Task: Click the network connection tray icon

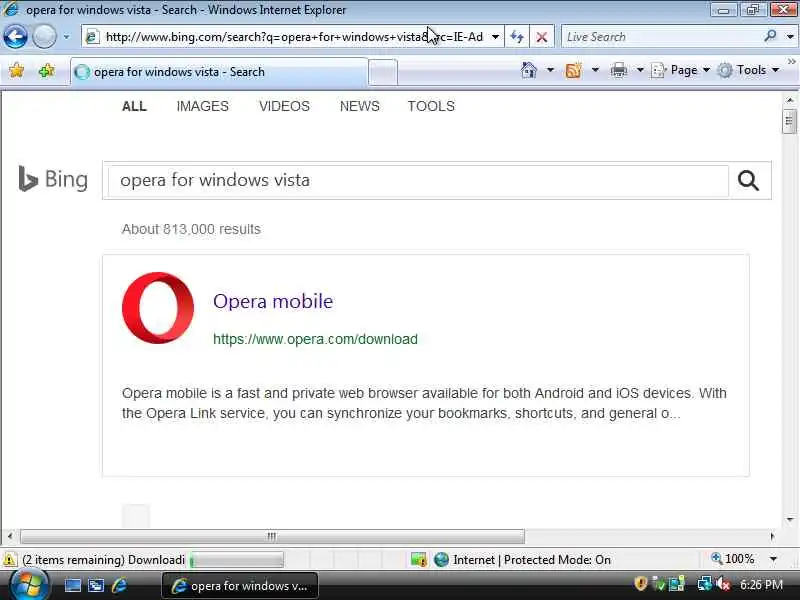Action: point(705,584)
